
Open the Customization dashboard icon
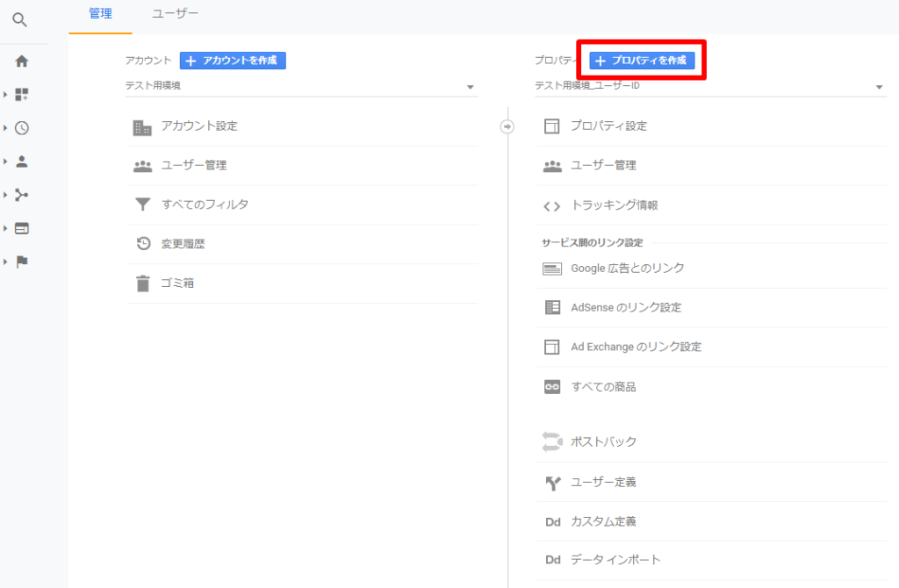(21, 95)
